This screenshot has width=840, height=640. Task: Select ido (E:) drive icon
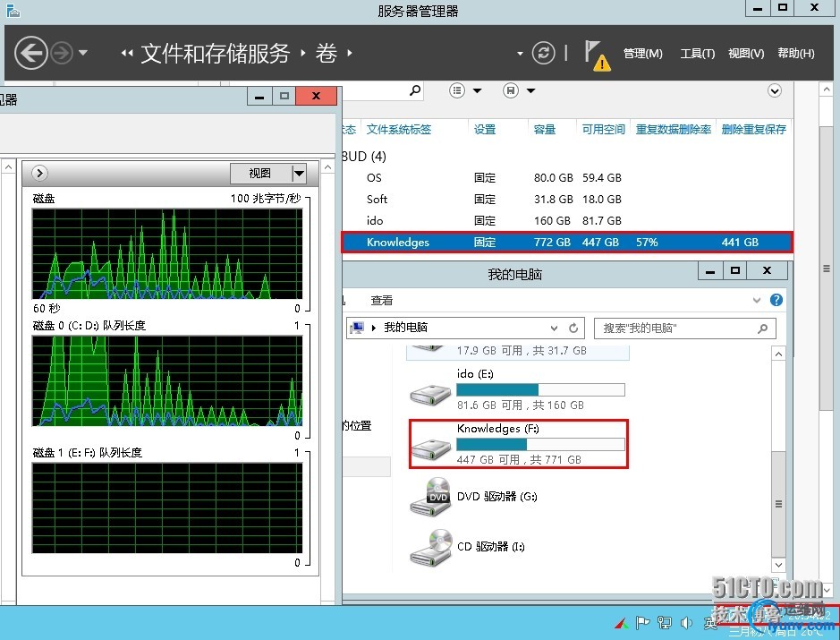click(430, 395)
